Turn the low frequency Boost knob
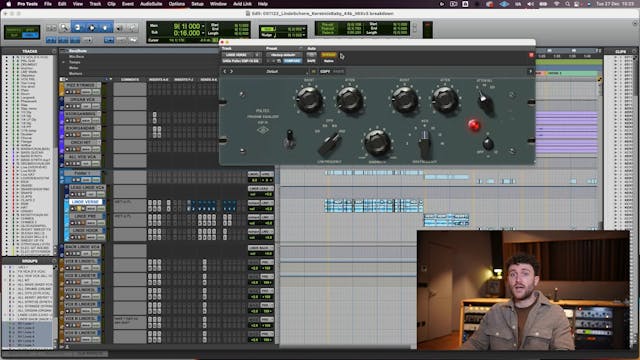 [309, 99]
